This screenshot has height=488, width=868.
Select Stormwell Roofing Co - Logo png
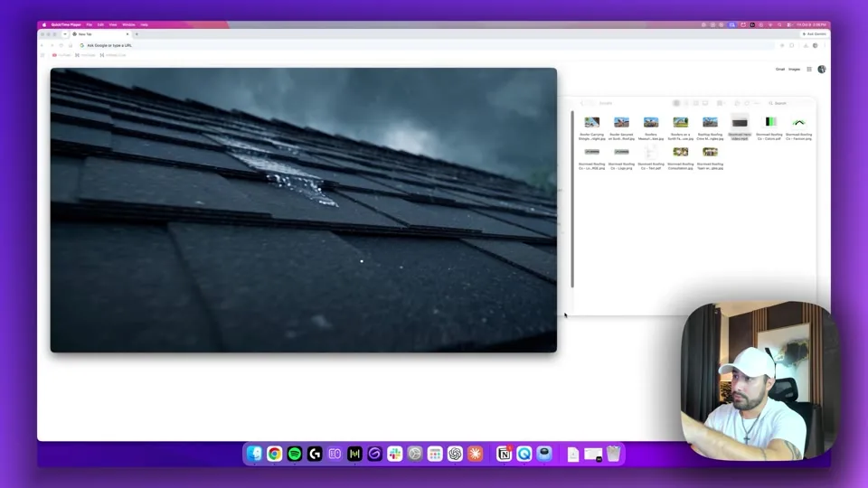[x=621, y=157]
